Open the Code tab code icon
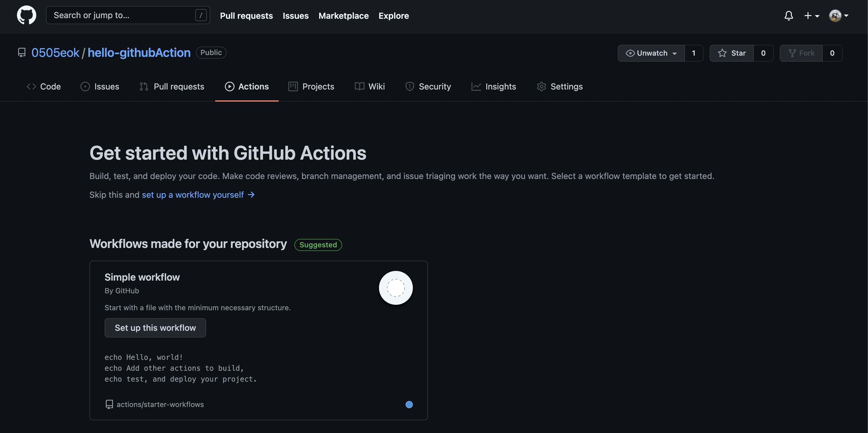 click(31, 86)
